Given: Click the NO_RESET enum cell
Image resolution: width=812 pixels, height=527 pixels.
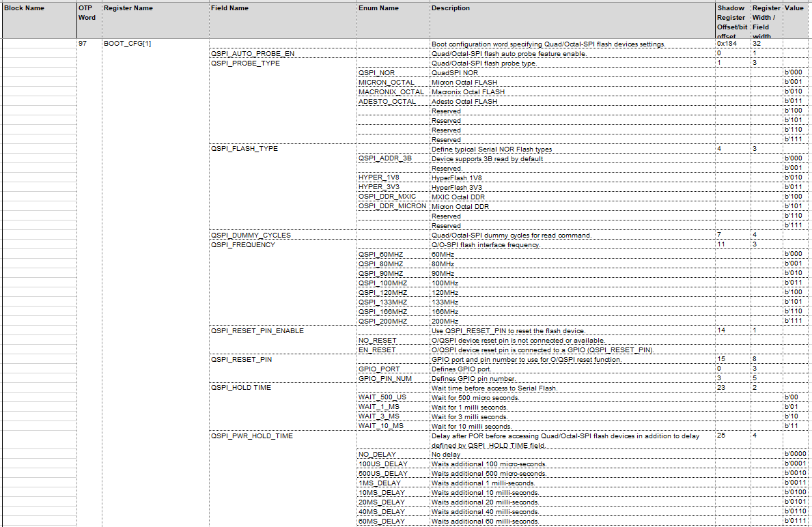Looking at the screenshot, I should pyautogui.click(x=393, y=341).
